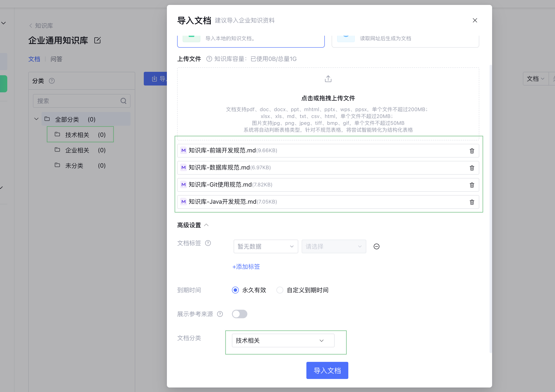Click the search magnifier in the 分类 panel

click(x=123, y=101)
